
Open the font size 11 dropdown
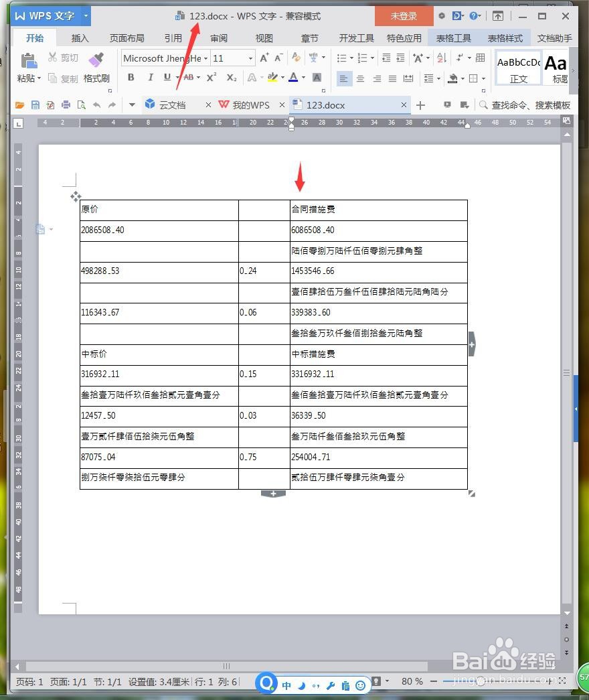251,58
